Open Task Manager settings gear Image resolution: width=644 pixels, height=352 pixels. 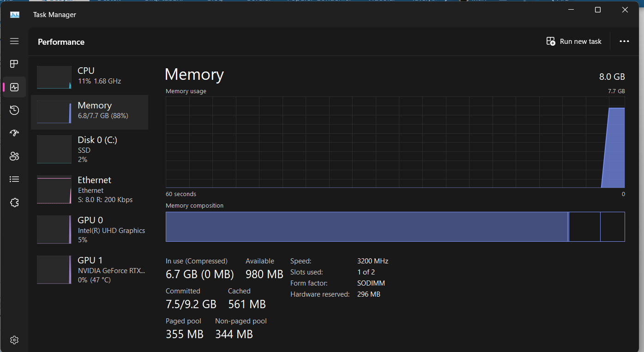tap(14, 340)
